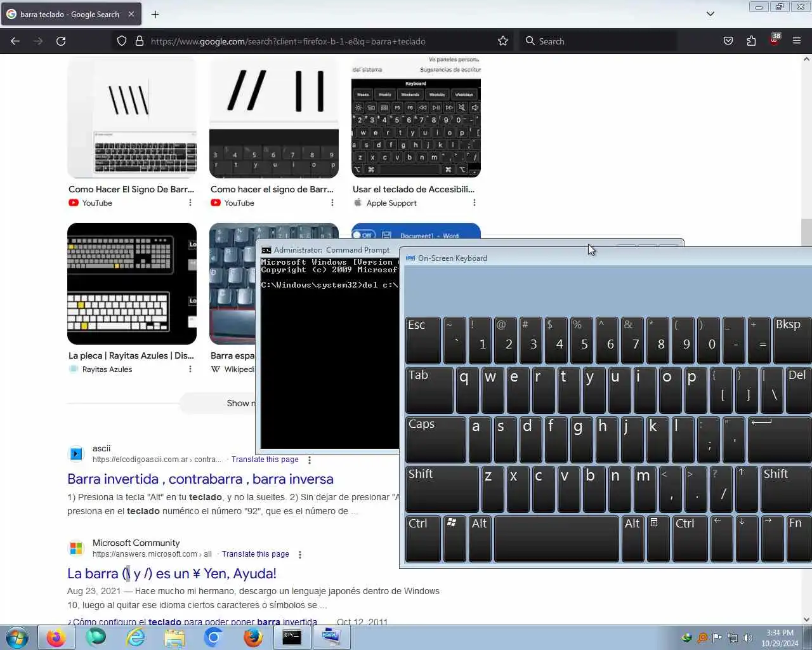Click the up arrow key on On-Screen Keyboard
The image size is (812, 650).
747,489
